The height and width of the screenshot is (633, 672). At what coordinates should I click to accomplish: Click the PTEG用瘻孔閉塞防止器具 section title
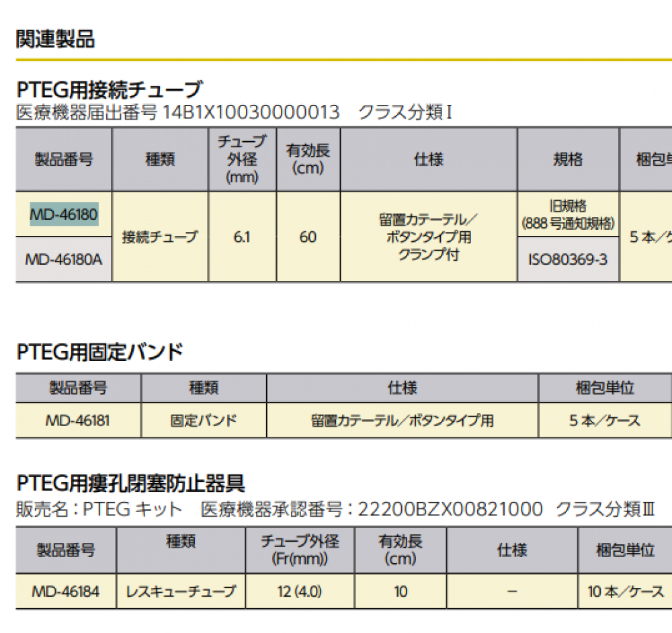click(131, 483)
